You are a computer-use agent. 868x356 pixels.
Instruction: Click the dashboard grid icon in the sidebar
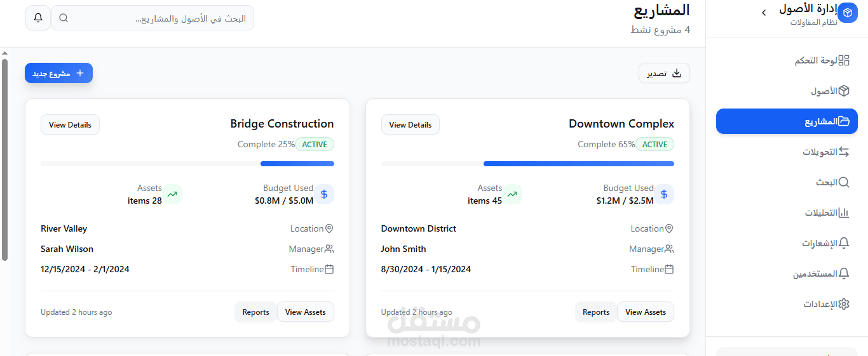click(844, 60)
